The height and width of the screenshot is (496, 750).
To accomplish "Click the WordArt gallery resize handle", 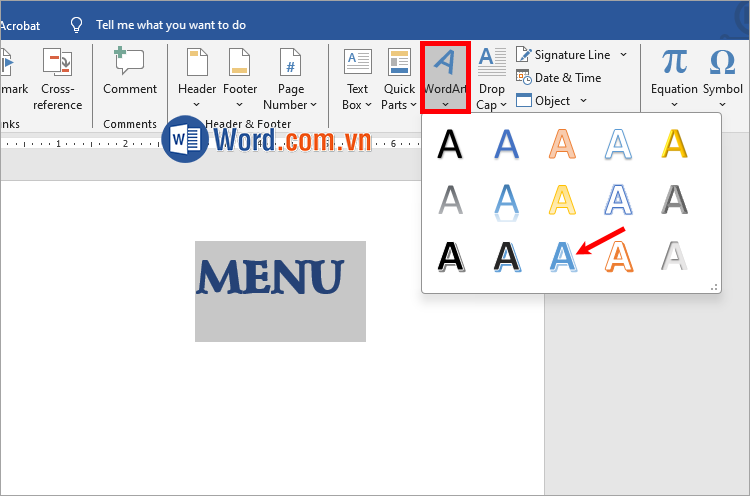I will (714, 287).
